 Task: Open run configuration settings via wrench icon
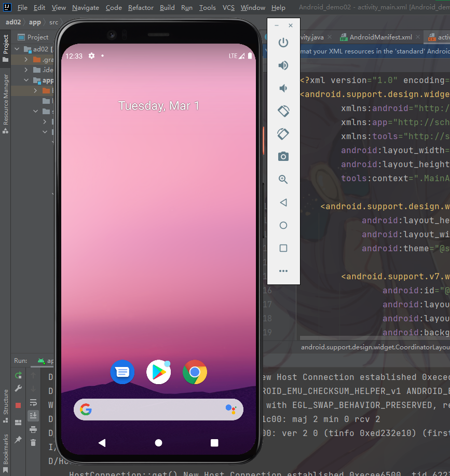(x=18, y=389)
